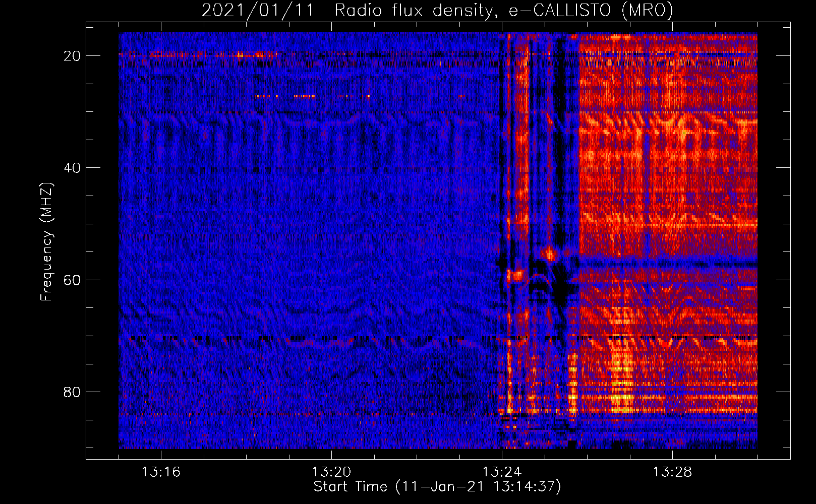Click the plot title '2021/01/11 Radio flux density, e-CALLISTO (MRO)'

tap(437, 10)
